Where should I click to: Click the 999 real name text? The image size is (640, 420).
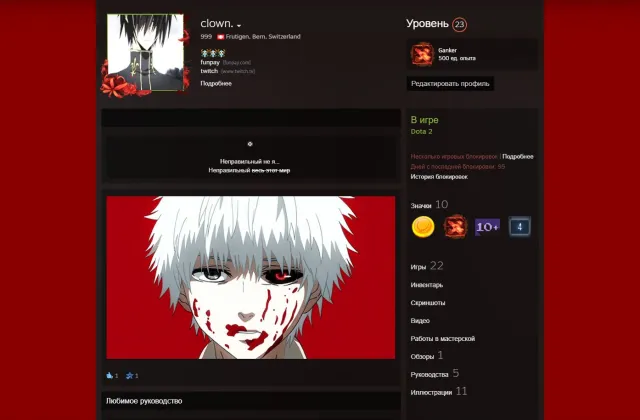click(x=206, y=37)
